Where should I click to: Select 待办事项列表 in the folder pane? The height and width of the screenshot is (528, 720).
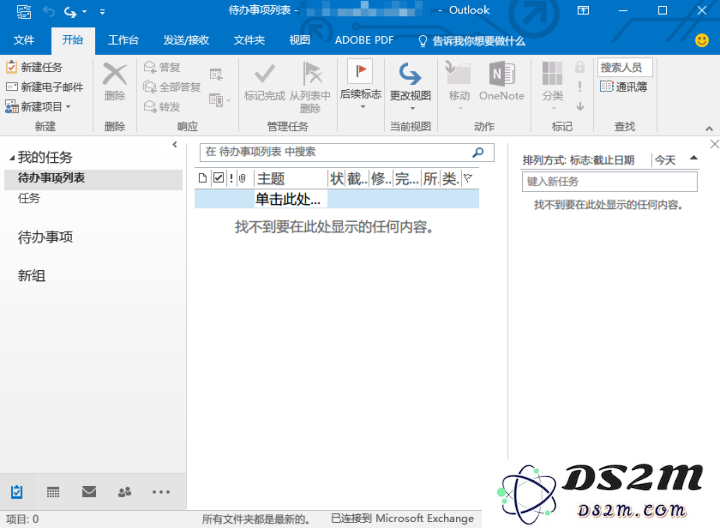(x=94, y=178)
